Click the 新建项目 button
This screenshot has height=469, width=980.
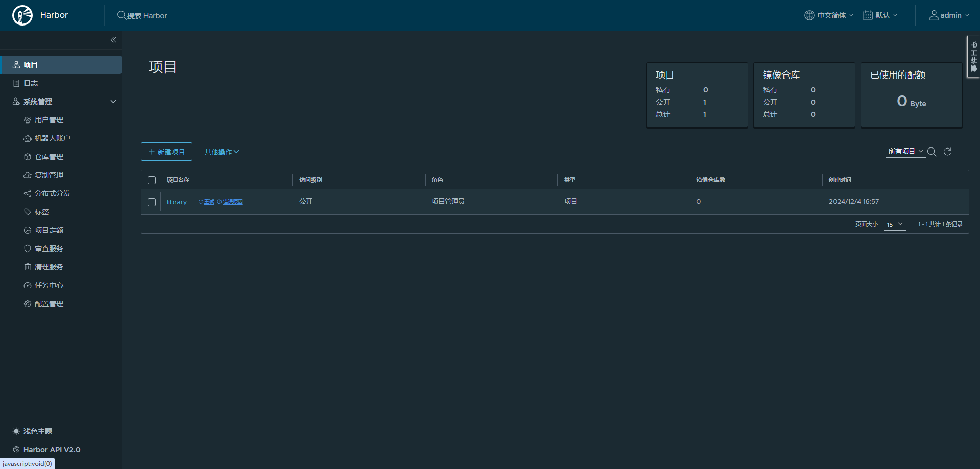tap(166, 152)
